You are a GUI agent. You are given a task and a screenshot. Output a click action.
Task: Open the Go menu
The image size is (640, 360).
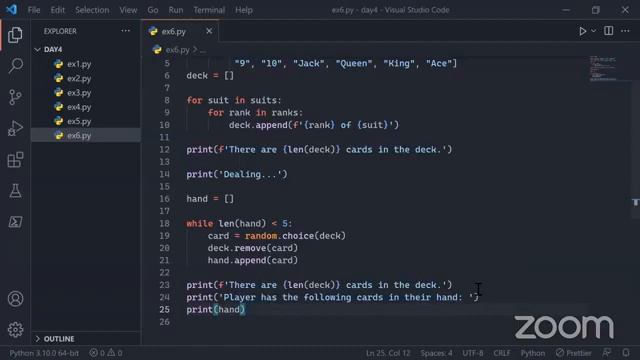pyautogui.click(x=153, y=10)
